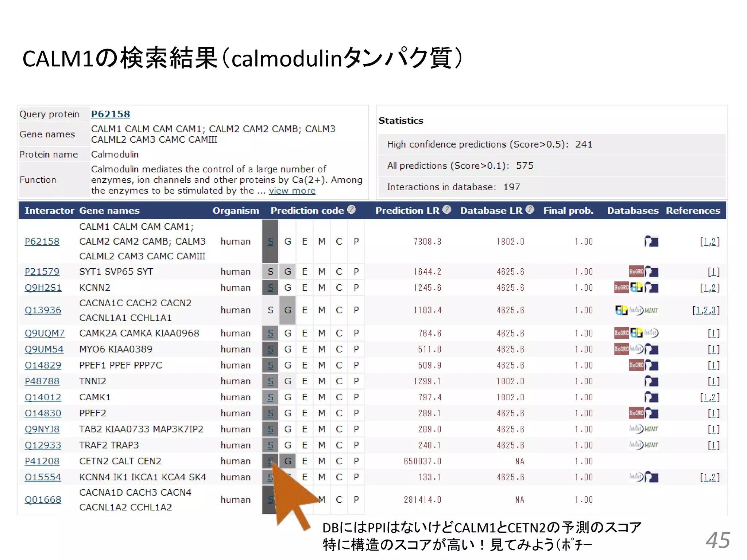The width and height of the screenshot is (747, 560).
Task: Open the Prediction LR help icon
Action: pyautogui.click(x=447, y=210)
